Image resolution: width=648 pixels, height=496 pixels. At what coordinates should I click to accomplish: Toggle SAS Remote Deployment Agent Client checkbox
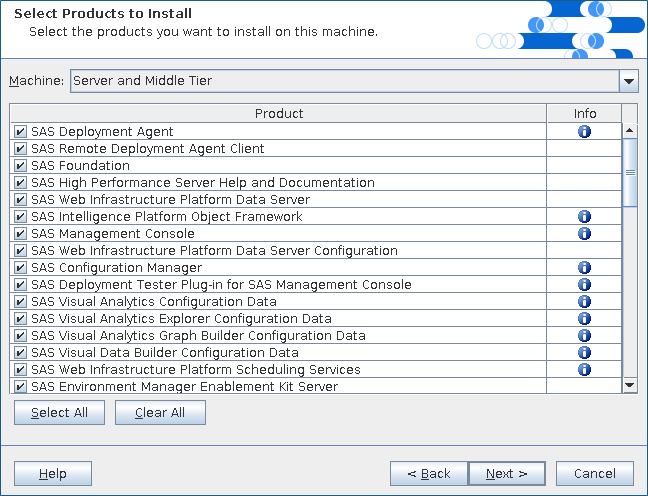[20, 149]
